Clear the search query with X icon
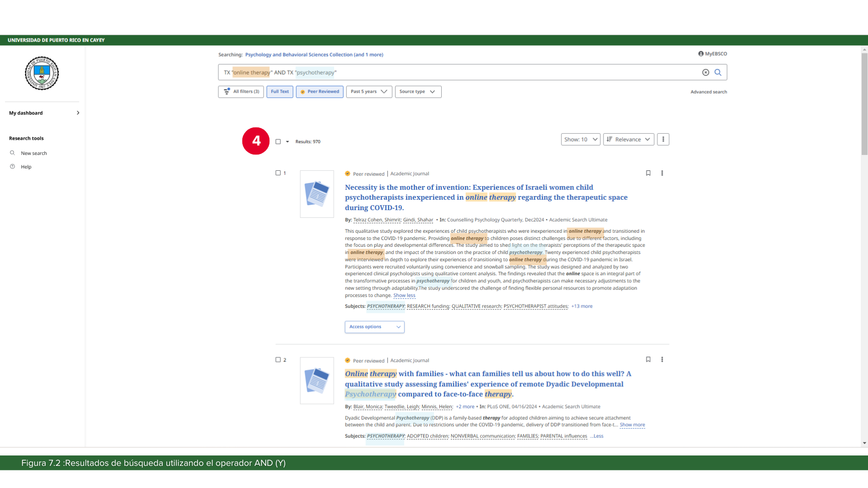This screenshot has height=488, width=868. 705,72
